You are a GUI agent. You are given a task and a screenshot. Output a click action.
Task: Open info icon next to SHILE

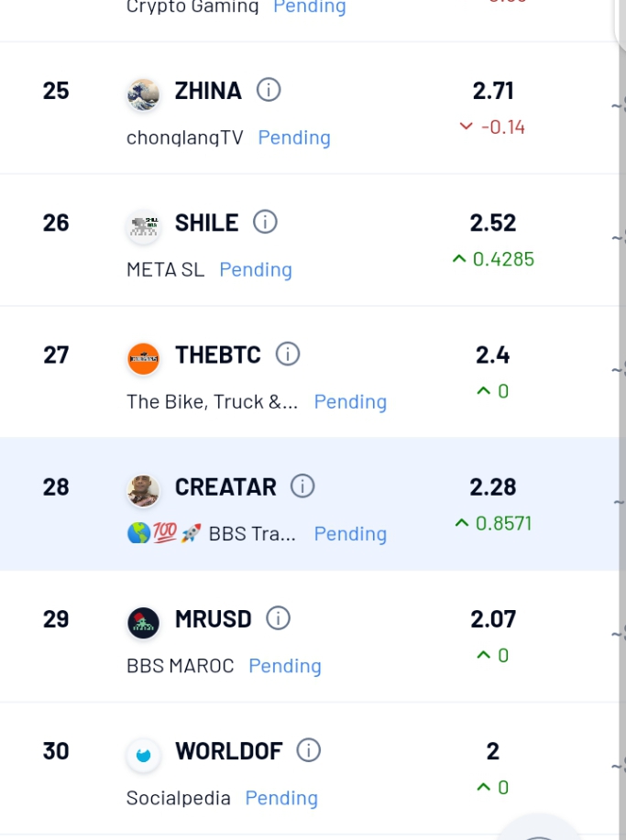pos(265,222)
